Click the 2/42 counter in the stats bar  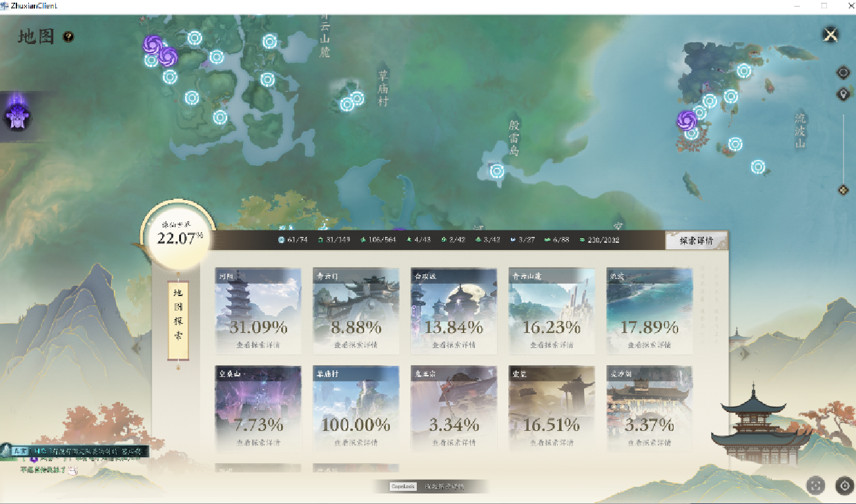454,240
